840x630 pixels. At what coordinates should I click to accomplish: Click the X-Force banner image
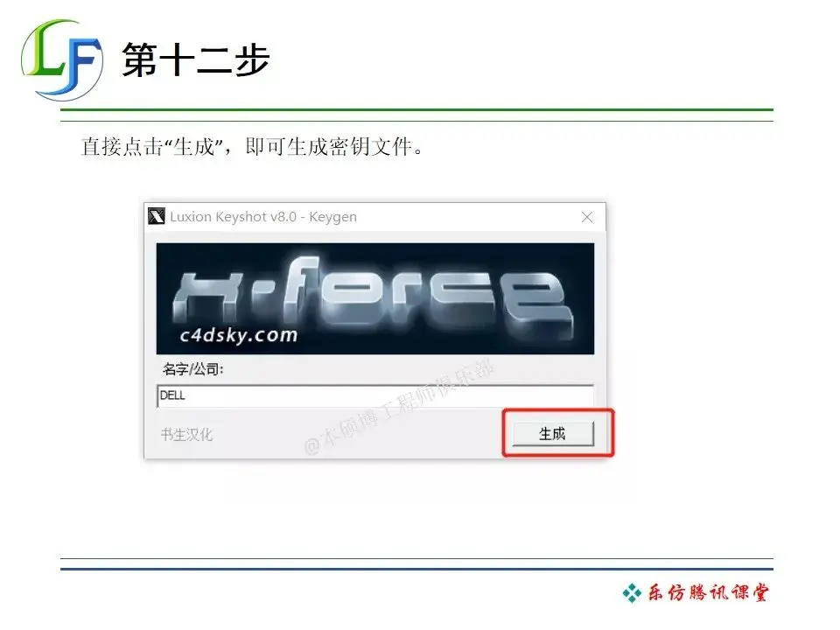pos(375,298)
